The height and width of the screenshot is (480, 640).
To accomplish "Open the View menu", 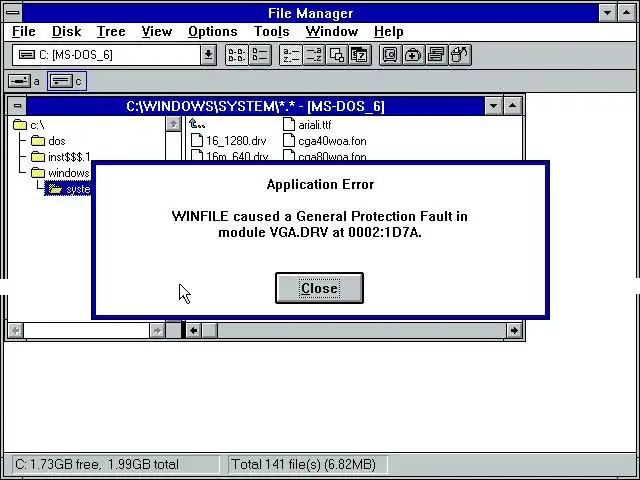I will pos(157,31).
